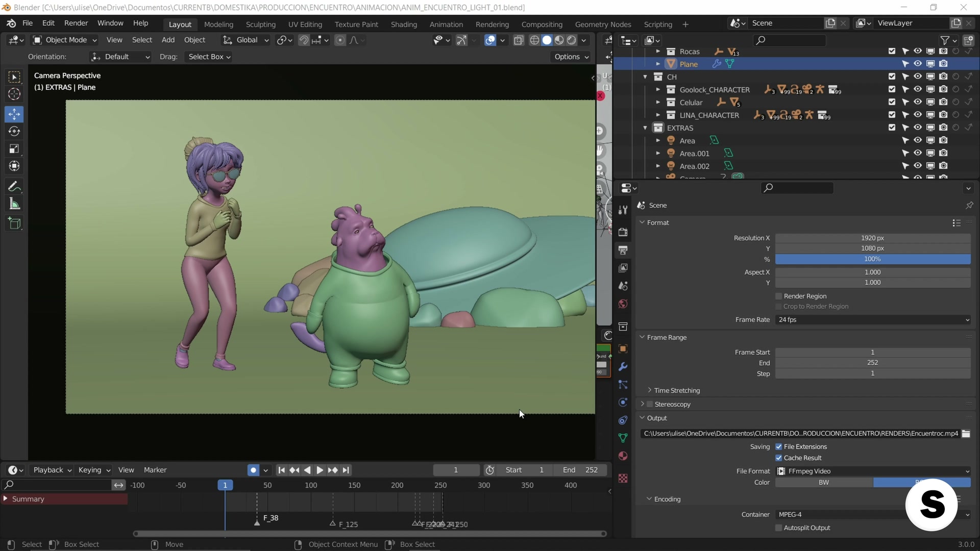Viewport: 980px width, 551px height.
Task: Open Global transform orientation dropdown
Action: (246, 40)
